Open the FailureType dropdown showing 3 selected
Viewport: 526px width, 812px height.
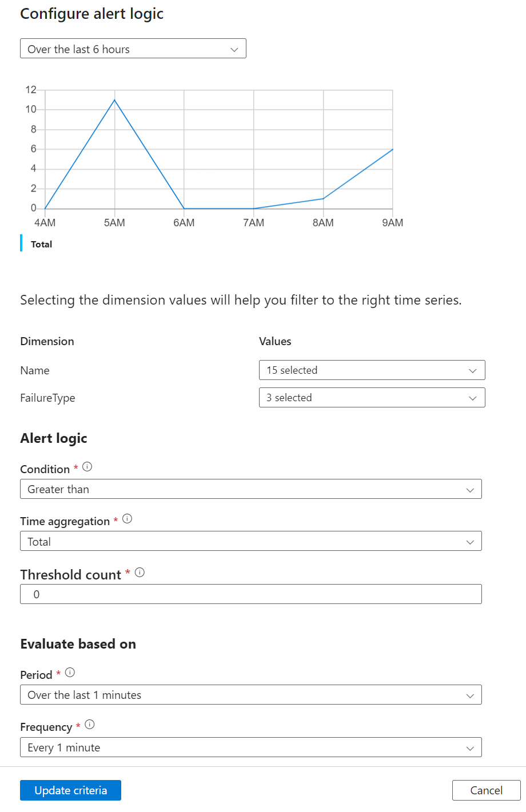coord(372,397)
